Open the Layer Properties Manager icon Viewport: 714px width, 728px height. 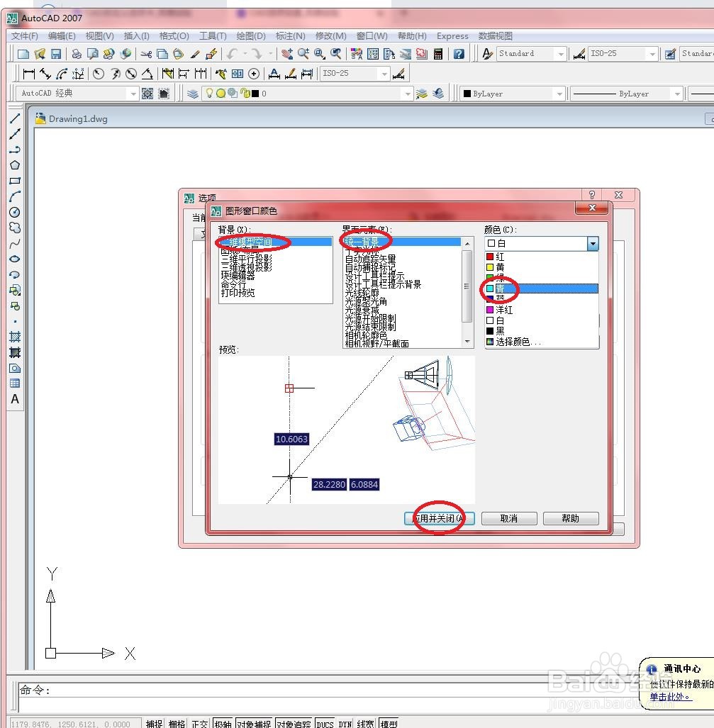(x=193, y=94)
